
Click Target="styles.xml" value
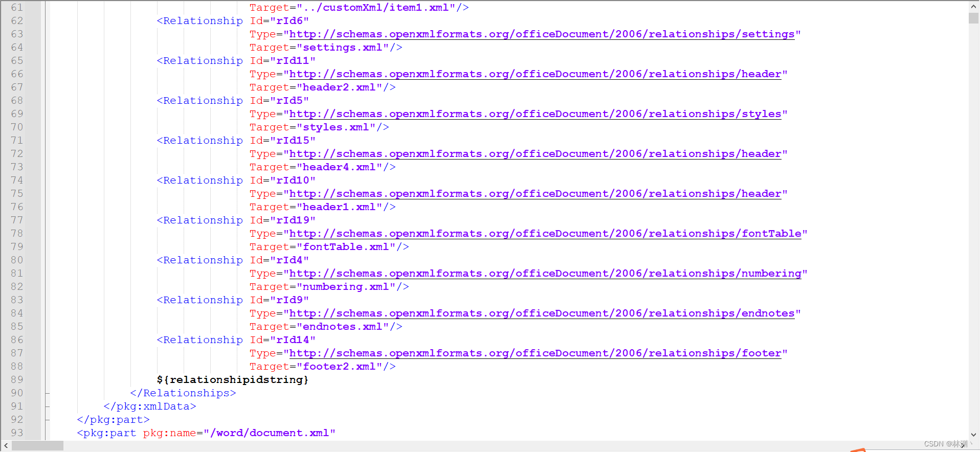336,127
